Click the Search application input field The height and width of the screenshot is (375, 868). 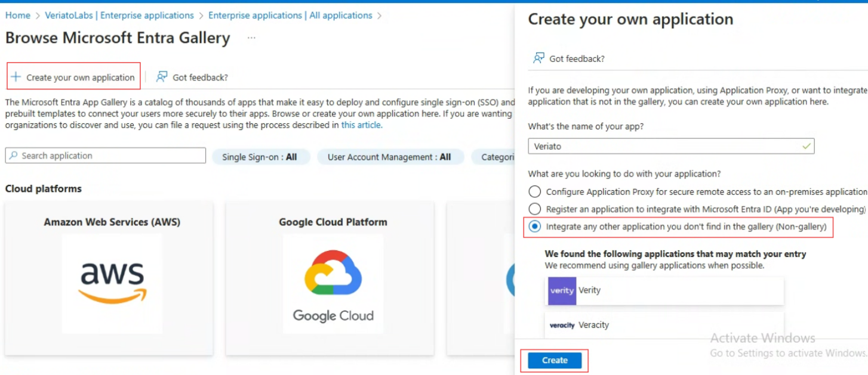pos(106,156)
